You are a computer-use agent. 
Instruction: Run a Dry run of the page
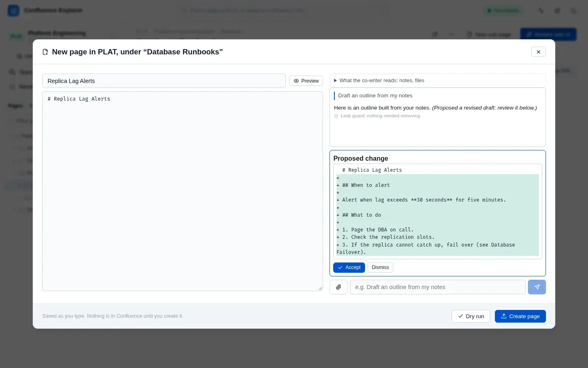pos(471,316)
